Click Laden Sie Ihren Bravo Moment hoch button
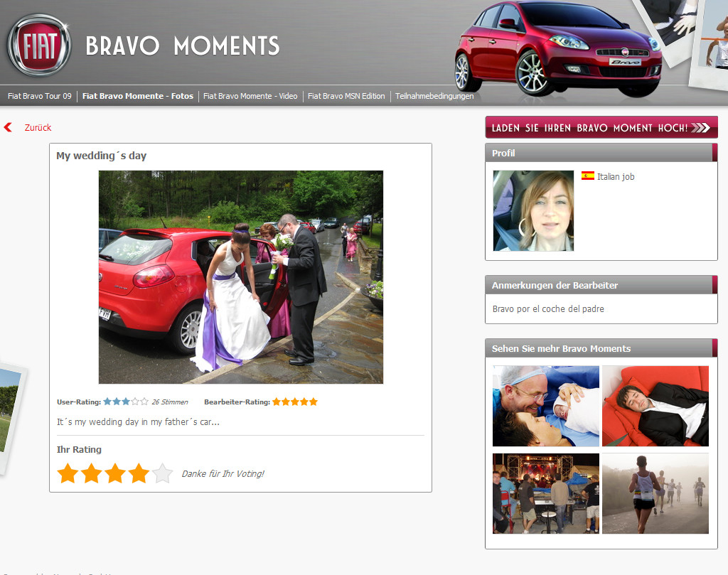 click(601, 128)
